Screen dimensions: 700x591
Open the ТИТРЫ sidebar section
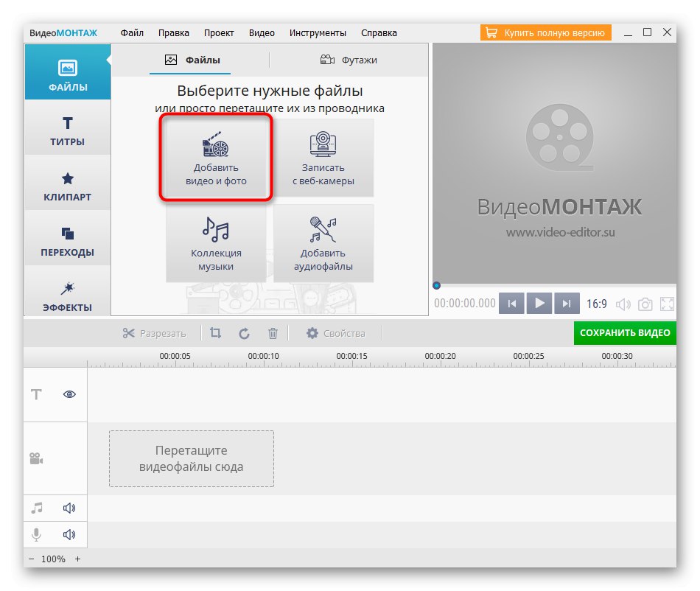point(67,127)
